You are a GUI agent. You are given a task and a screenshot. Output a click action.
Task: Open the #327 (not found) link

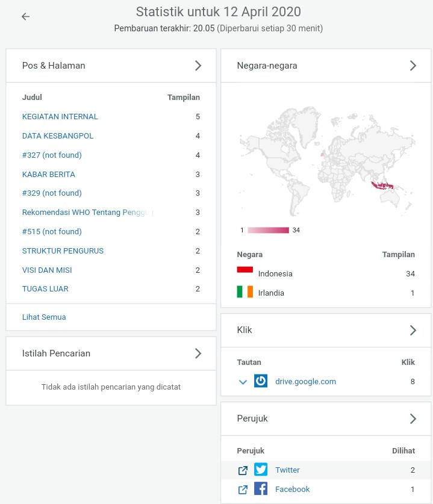point(52,155)
